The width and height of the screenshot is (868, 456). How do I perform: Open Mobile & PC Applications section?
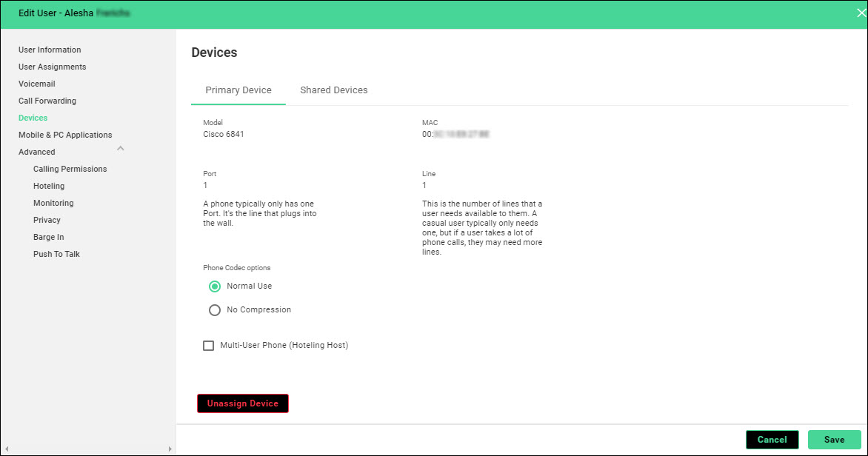(x=65, y=135)
